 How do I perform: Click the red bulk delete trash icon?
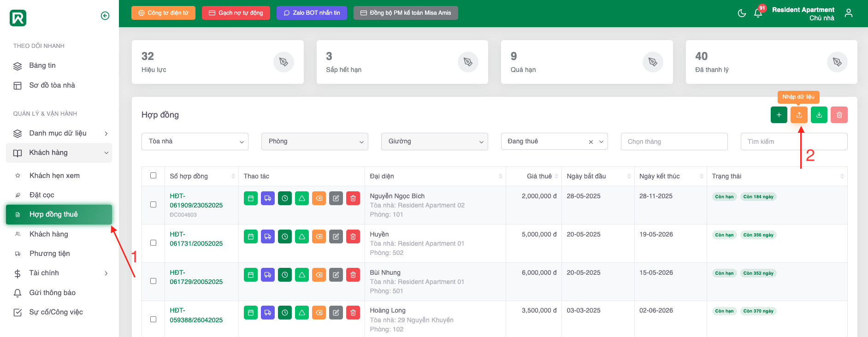[x=839, y=115]
